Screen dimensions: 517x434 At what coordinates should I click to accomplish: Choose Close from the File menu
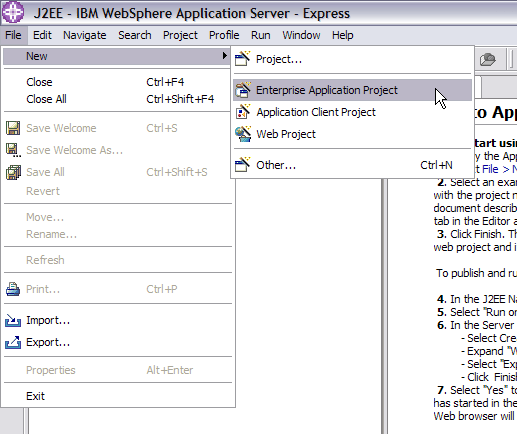[x=117, y=82]
